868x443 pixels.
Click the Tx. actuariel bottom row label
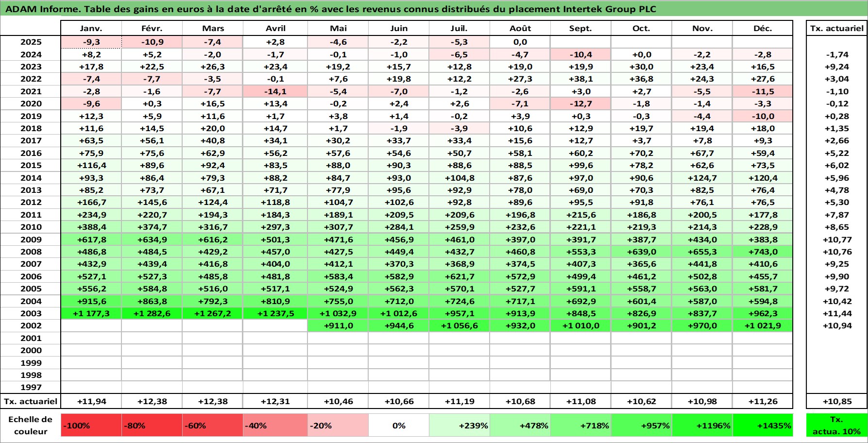pos(31,401)
